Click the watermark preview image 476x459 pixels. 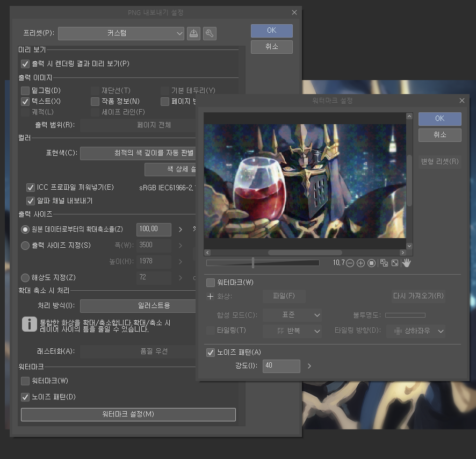click(305, 181)
